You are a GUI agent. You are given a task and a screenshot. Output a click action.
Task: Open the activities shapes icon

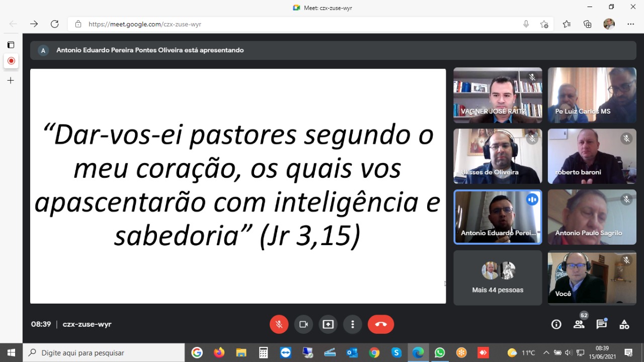pyautogui.click(x=624, y=324)
